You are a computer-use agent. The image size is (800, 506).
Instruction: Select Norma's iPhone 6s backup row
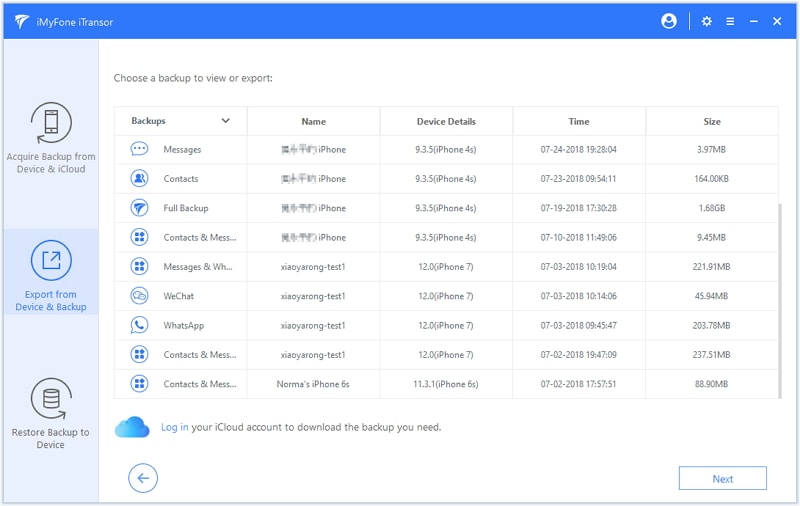coord(445,384)
